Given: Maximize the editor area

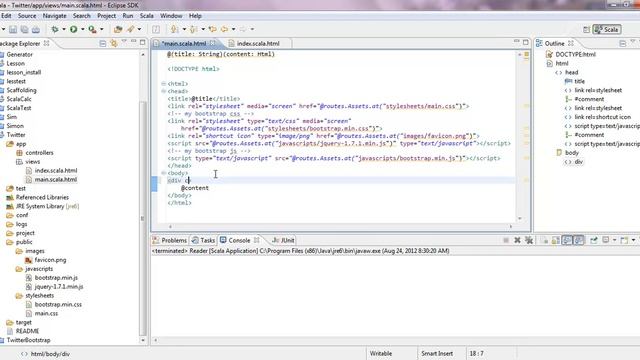Looking at the screenshot, I should (x=526, y=42).
